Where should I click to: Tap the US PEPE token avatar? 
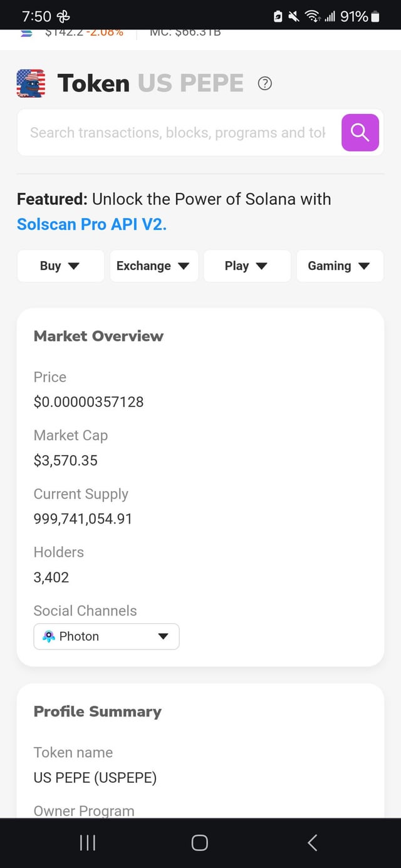pyautogui.click(x=31, y=83)
